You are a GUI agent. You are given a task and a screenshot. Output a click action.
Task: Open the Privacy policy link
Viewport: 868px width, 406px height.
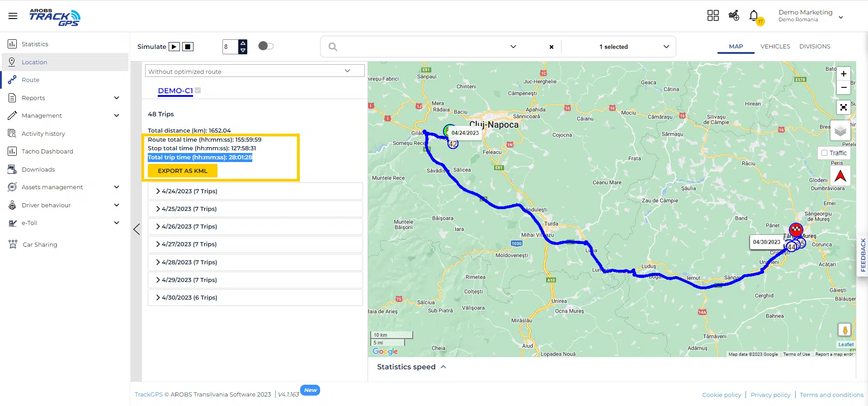[770, 395]
